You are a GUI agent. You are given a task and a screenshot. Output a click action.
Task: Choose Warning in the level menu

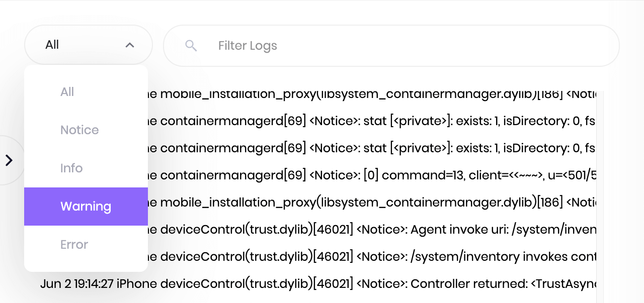pos(86,207)
